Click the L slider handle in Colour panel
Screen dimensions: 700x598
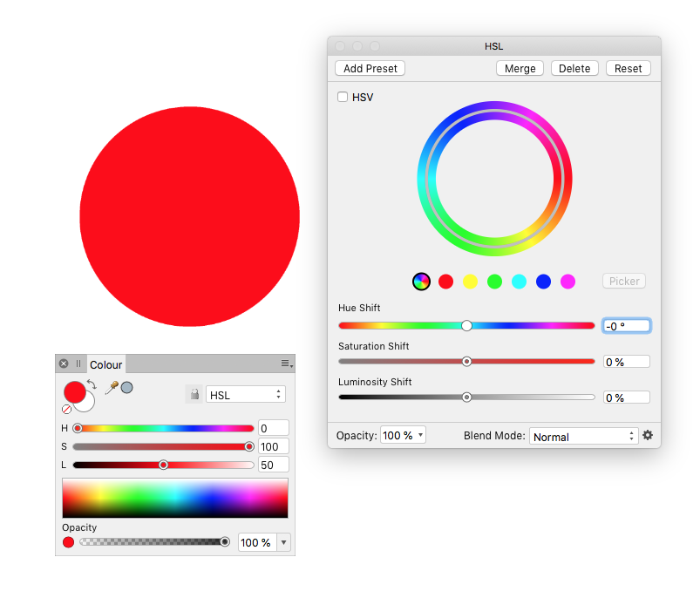pos(163,465)
